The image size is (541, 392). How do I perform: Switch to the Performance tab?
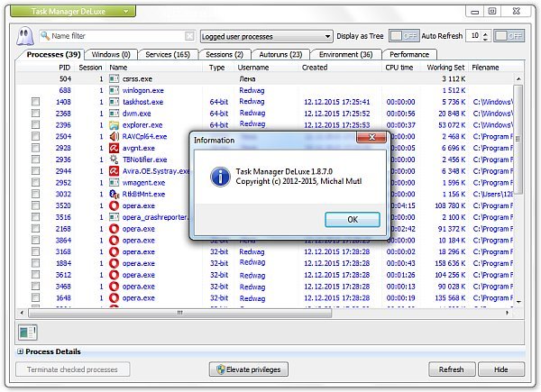pos(409,54)
